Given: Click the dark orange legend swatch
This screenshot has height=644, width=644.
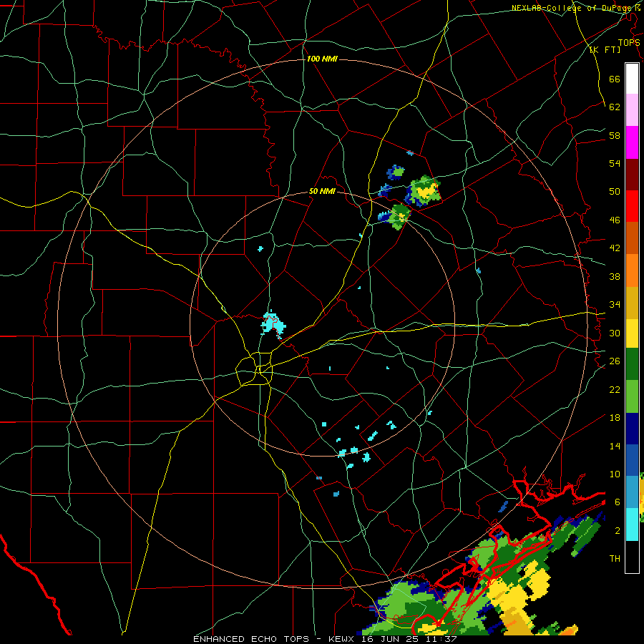Looking at the screenshot, I should pos(632,238).
